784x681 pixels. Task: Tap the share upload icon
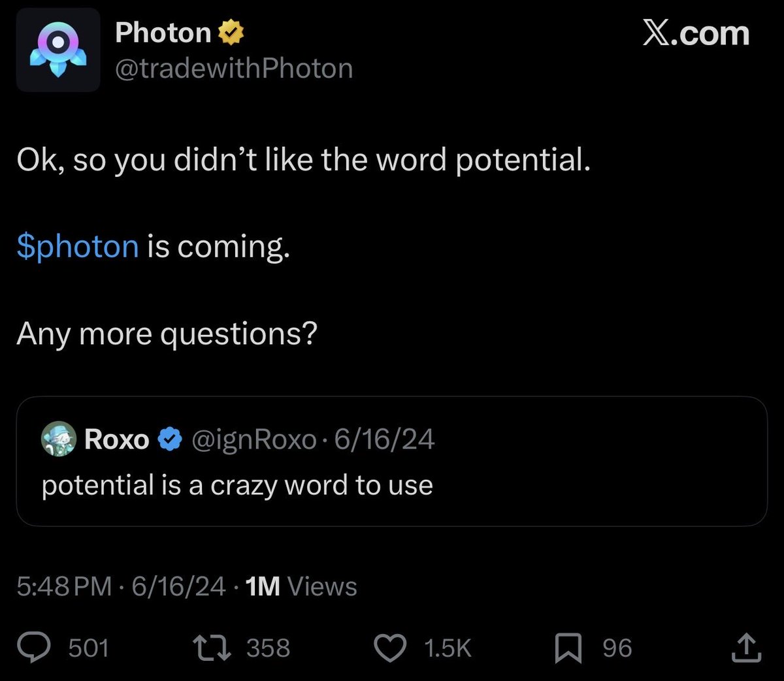[746, 647]
